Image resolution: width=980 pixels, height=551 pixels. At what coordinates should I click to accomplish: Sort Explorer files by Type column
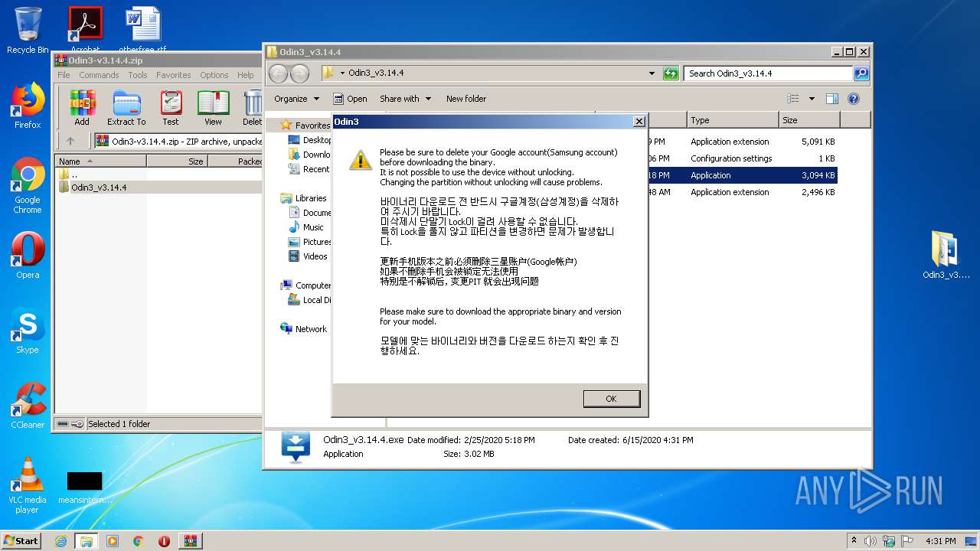(x=732, y=120)
